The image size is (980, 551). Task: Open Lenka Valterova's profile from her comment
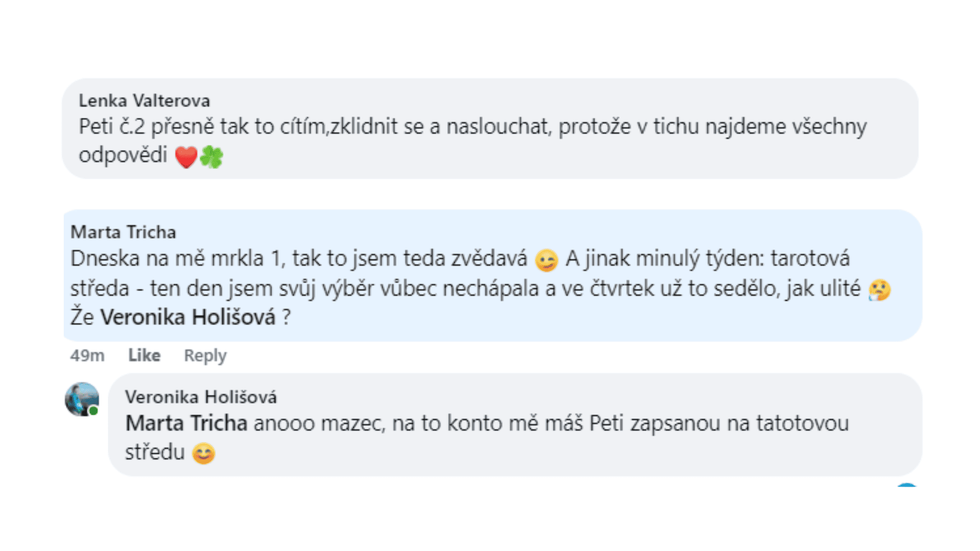point(144,101)
